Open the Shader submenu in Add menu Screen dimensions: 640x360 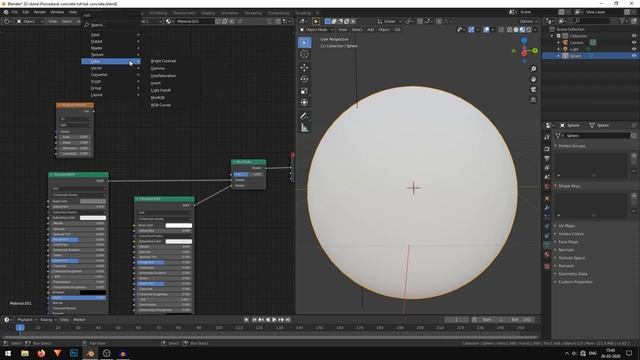coord(111,48)
